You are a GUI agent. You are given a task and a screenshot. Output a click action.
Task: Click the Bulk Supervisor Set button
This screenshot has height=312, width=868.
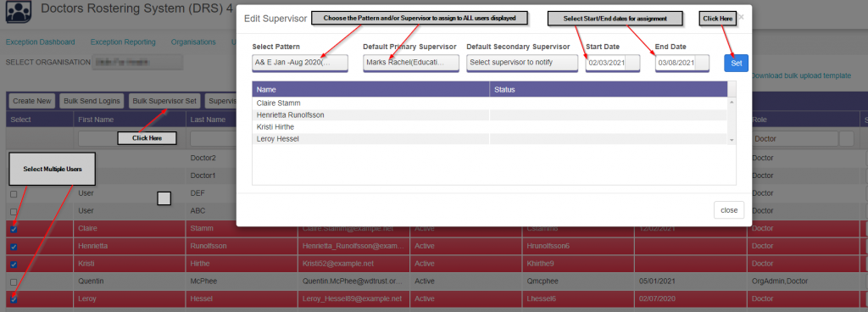(x=164, y=101)
